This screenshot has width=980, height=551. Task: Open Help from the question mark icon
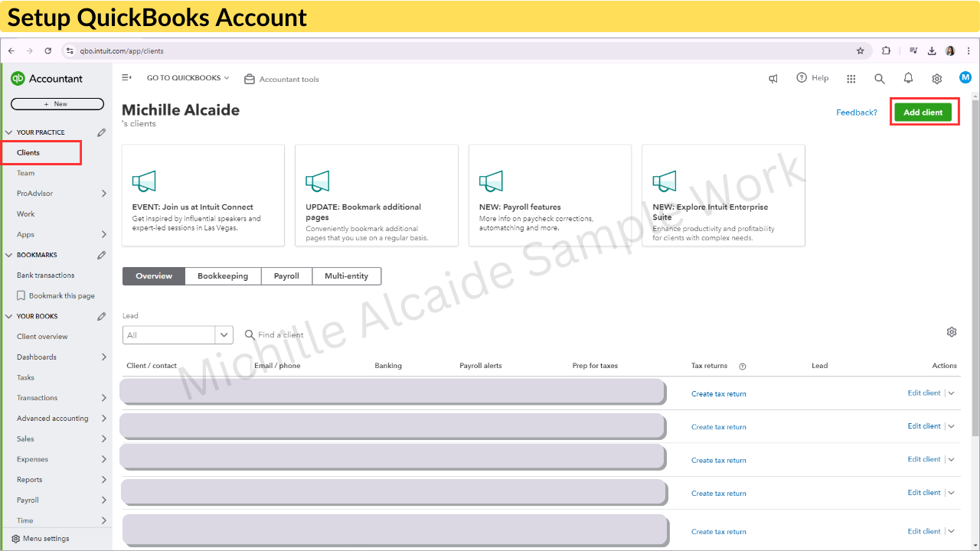point(802,78)
